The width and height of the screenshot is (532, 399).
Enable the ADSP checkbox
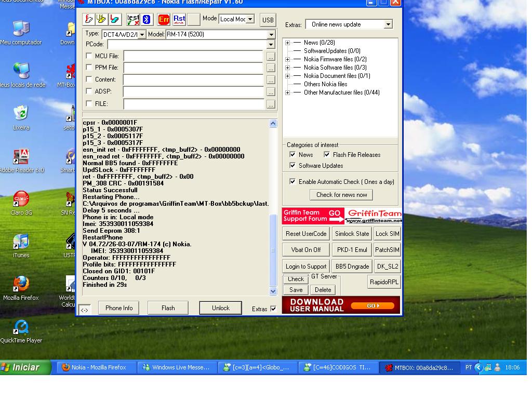(x=89, y=91)
